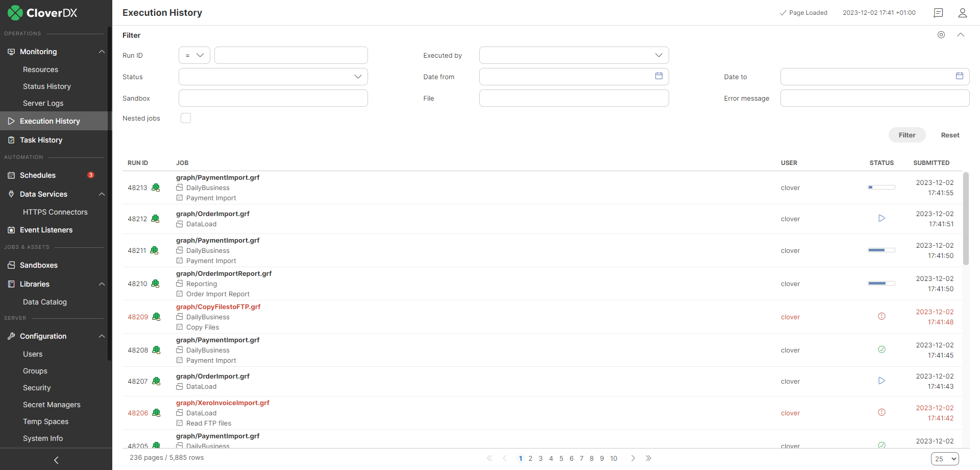Screen dimensions: 980x470
Task: Collapse the sidebar with bottom arrow
Action: coord(56,460)
